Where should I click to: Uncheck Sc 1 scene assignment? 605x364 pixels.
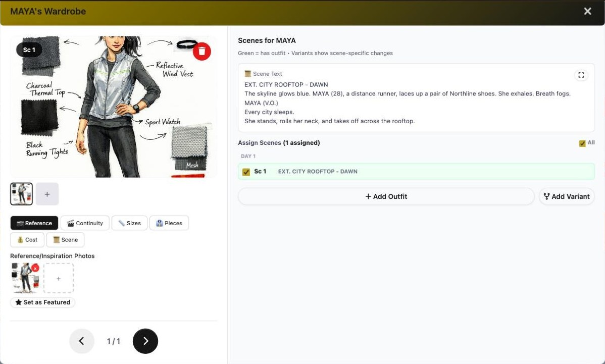pyautogui.click(x=246, y=172)
